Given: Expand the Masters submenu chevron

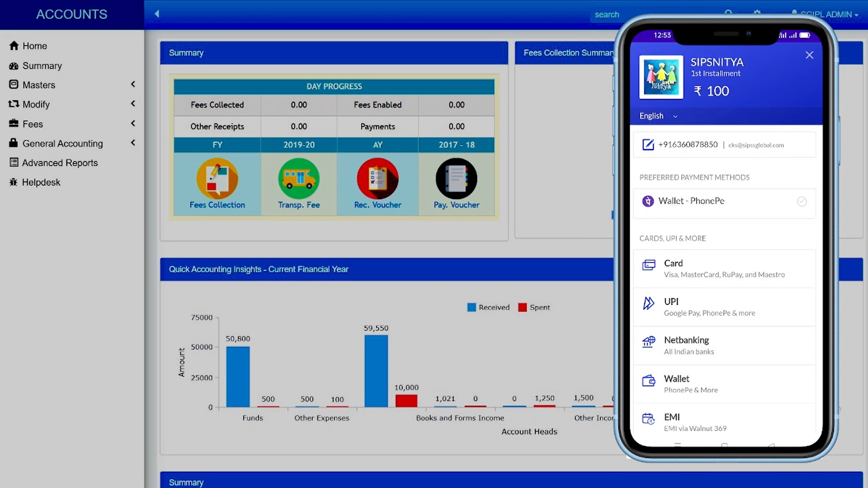Looking at the screenshot, I should point(133,84).
